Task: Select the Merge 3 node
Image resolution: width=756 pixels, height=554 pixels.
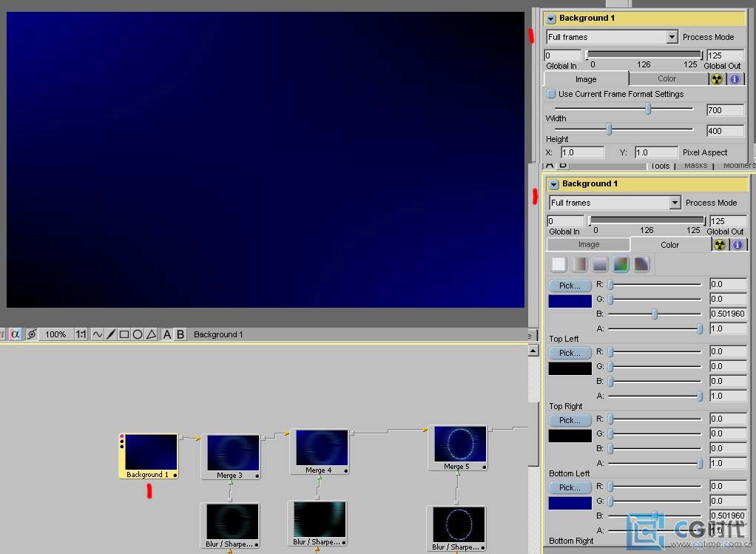Action: (232, 456)
